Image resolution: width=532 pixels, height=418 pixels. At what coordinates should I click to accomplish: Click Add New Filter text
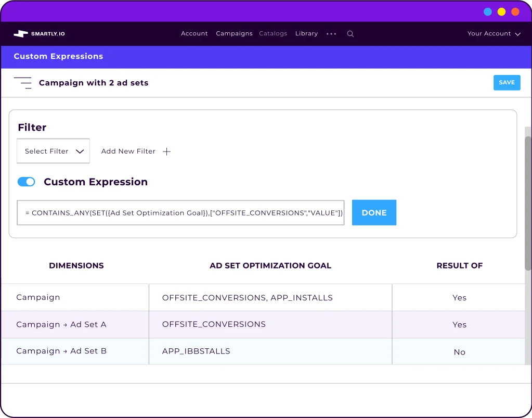[x=128, y=151]
